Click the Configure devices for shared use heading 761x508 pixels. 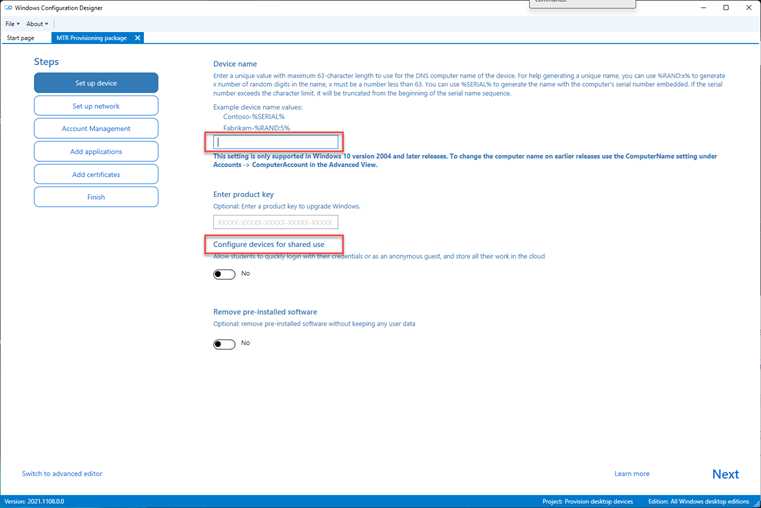tap(269, 244)
